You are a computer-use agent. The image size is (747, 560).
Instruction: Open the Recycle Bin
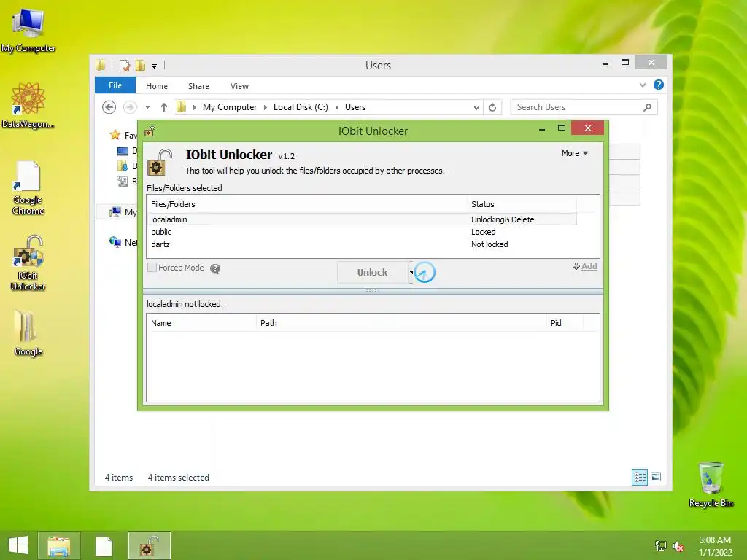click(711, 484)
